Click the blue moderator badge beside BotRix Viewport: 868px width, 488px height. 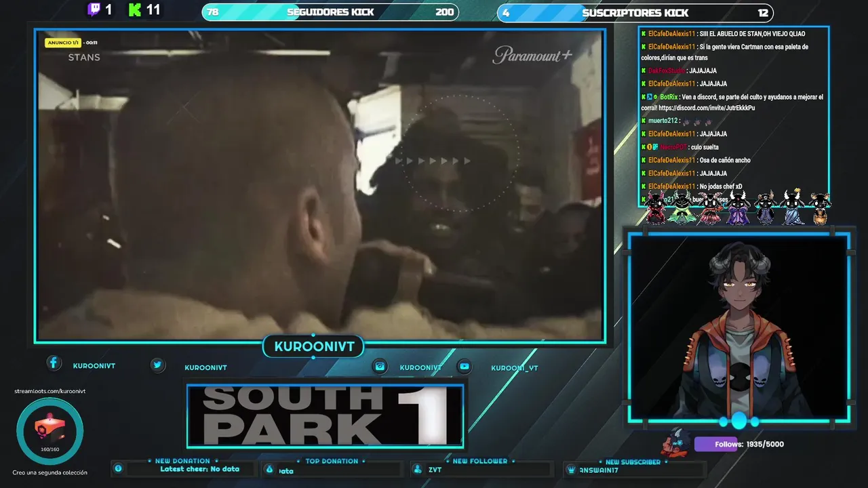point(650,97)
